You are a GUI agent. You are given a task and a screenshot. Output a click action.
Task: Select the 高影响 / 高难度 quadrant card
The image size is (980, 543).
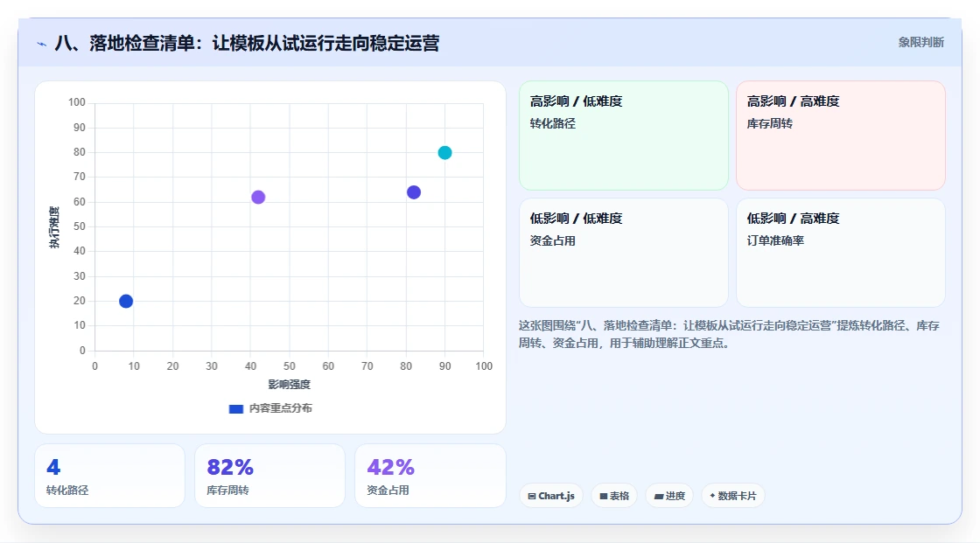click(x=841, y=136)
